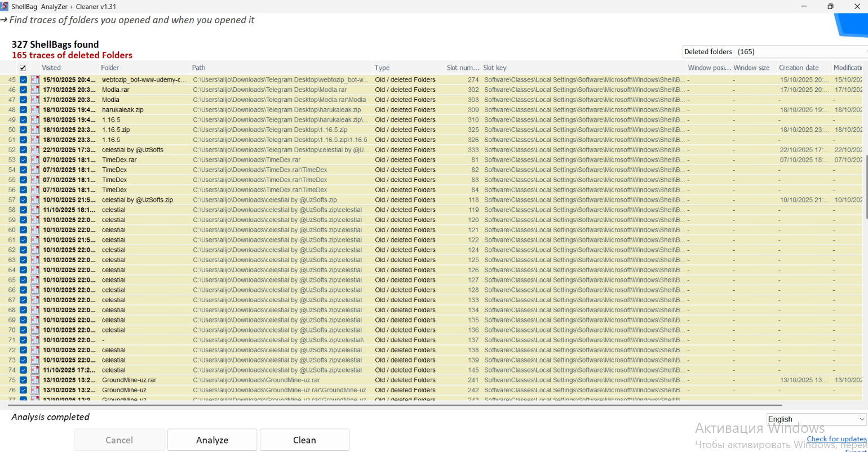
Task: Sort by the Visited column header
Action: point(51,68)
